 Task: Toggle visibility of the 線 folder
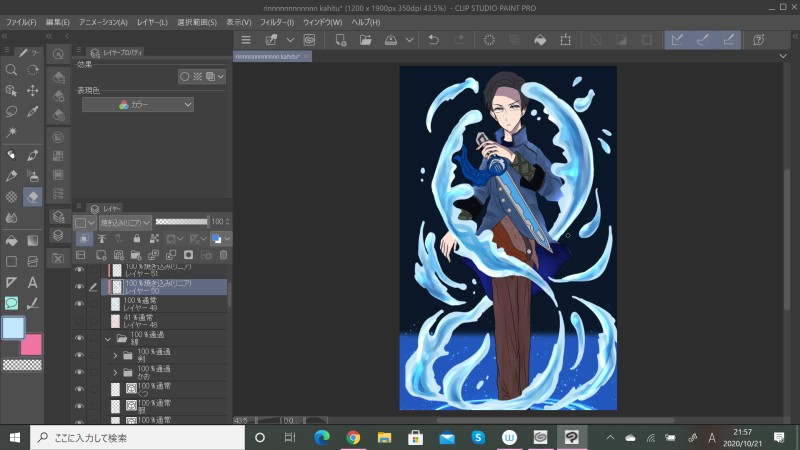point(79,339)
